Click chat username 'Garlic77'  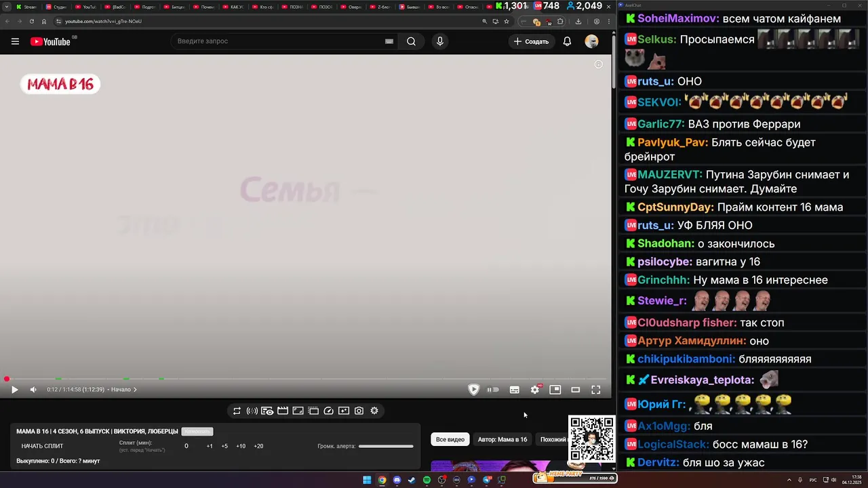(661, 124)
